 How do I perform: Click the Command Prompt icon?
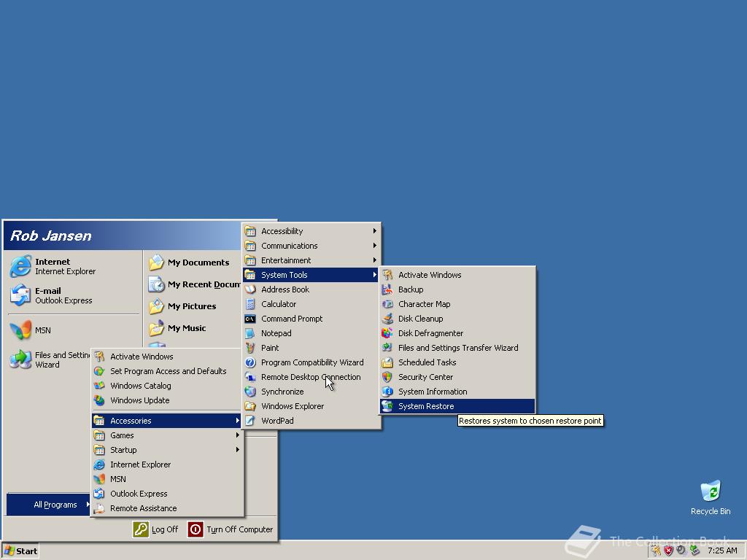(x=250, y=319)
